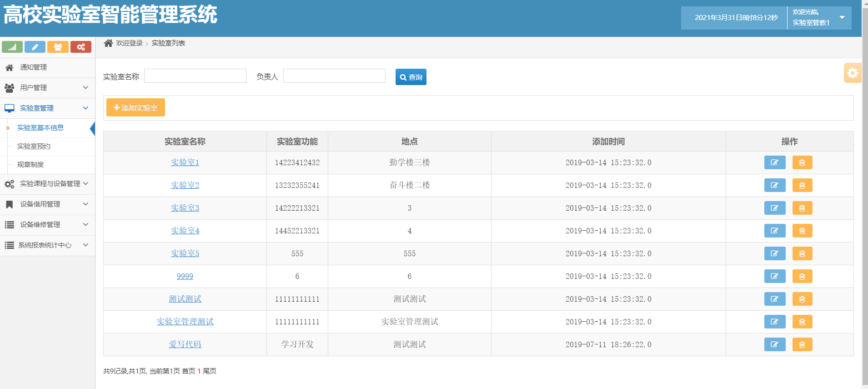Click the 添加时间 column header
The image size is (868, 389).
click(x=608, y=141)
